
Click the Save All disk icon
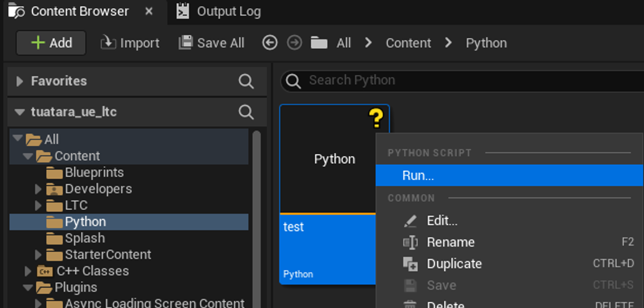click(185, 43)
